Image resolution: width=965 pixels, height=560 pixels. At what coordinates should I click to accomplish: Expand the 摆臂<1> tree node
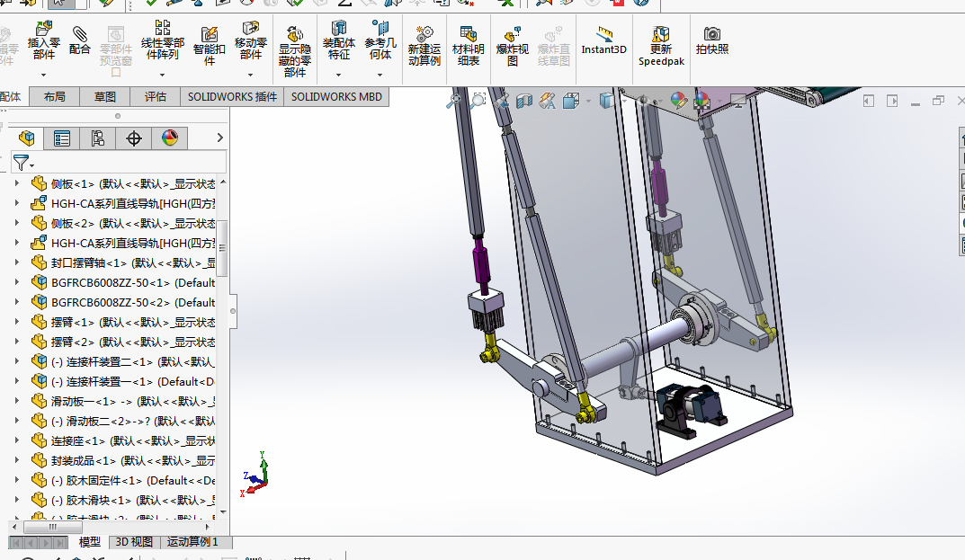tap(17, 322)
